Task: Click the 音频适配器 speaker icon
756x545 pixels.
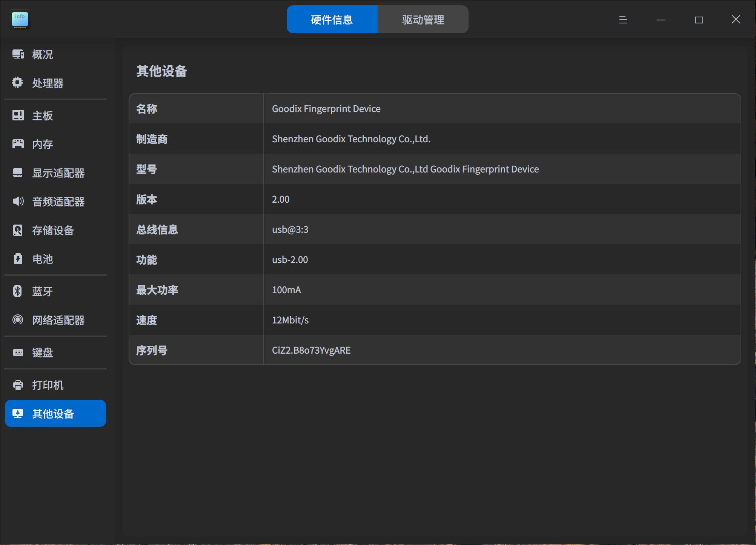Action: (18, 202)
